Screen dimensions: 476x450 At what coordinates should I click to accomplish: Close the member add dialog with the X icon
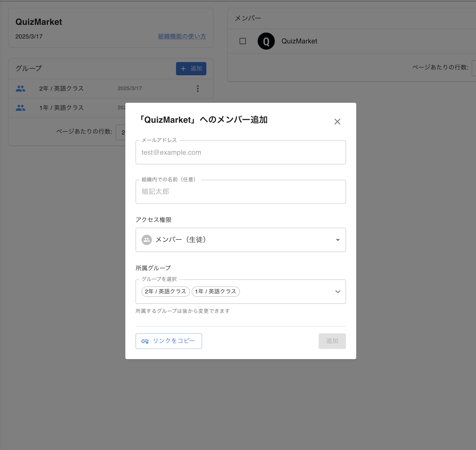click(337, 121)
